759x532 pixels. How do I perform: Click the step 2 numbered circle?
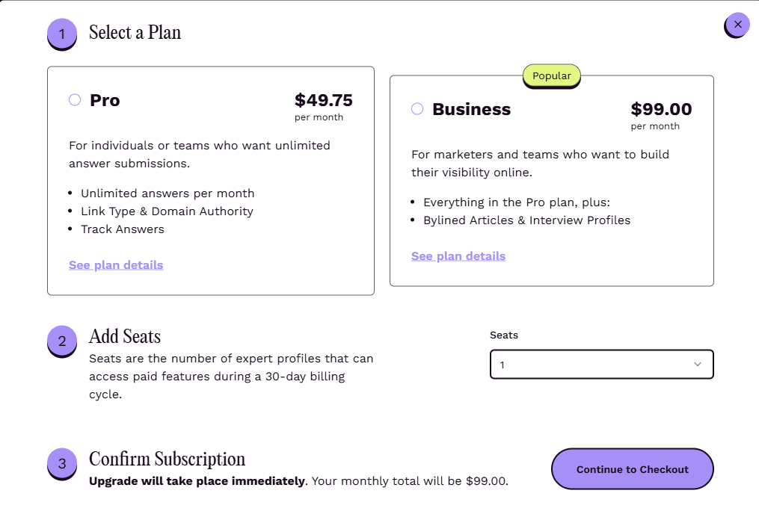(x=61, y=341)
